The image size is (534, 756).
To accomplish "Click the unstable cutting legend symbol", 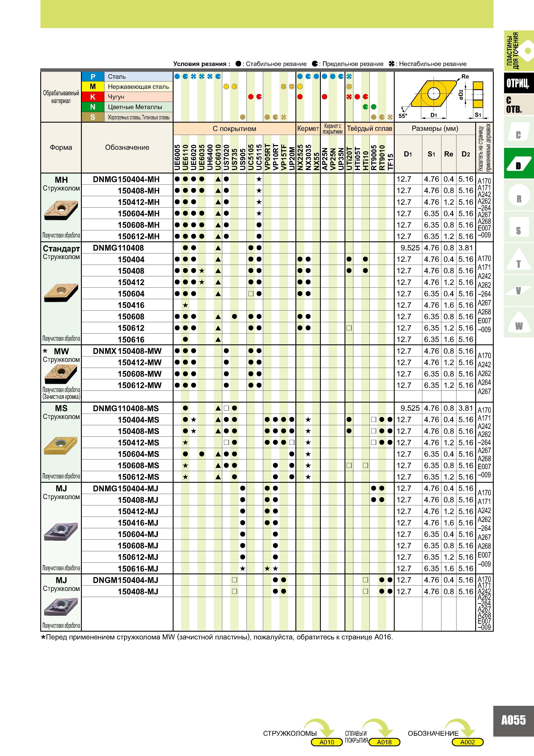I will 391,64.
